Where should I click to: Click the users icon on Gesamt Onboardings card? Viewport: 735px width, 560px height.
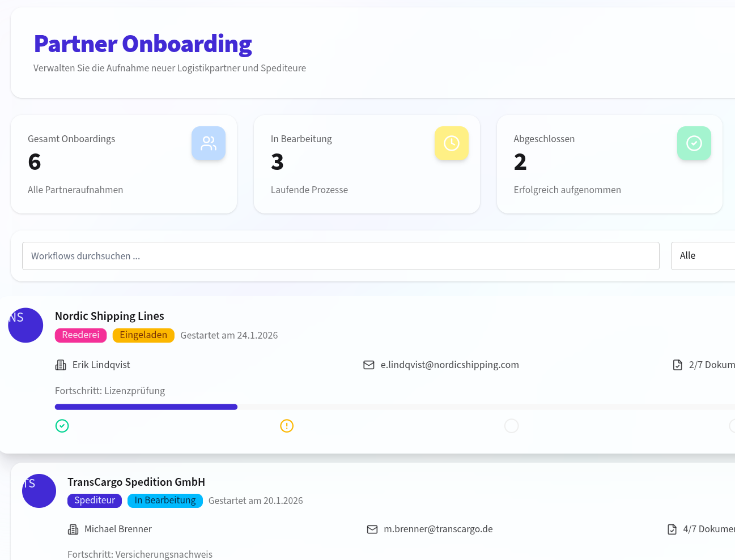click(208, 143)
